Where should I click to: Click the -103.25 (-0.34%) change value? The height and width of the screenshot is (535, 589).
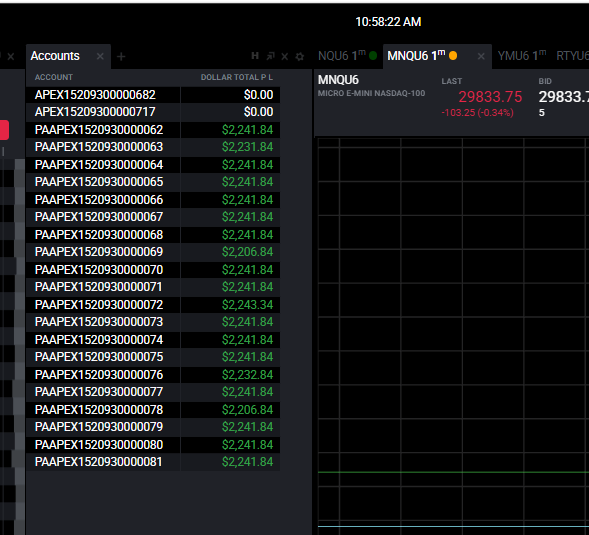pos(477,113)
